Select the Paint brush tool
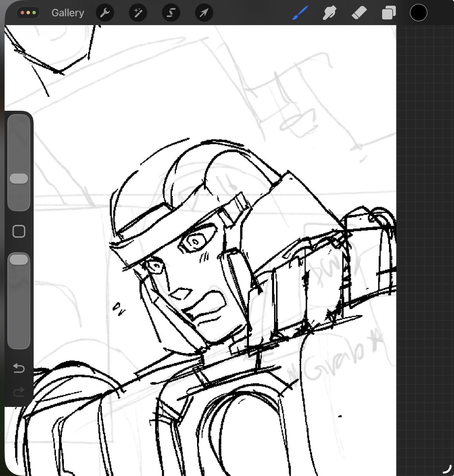 301,13
